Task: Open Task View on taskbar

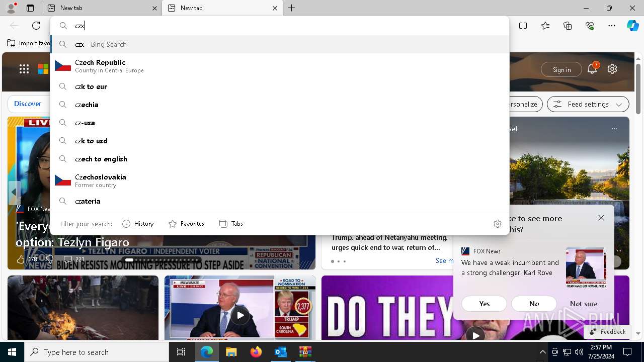Action: tap(181, 352)
